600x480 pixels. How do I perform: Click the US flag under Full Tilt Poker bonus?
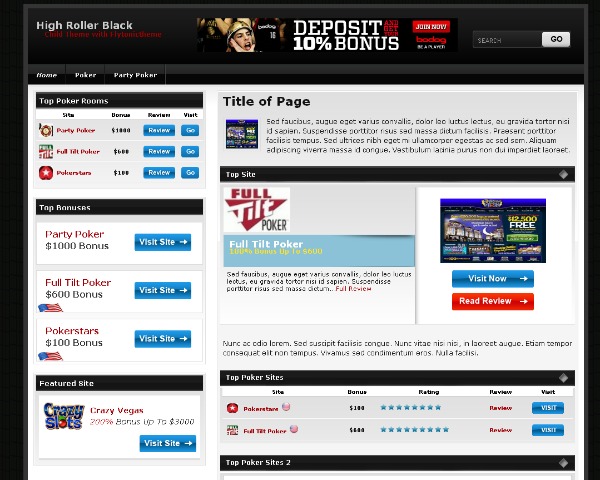click(x=50, y=307)
